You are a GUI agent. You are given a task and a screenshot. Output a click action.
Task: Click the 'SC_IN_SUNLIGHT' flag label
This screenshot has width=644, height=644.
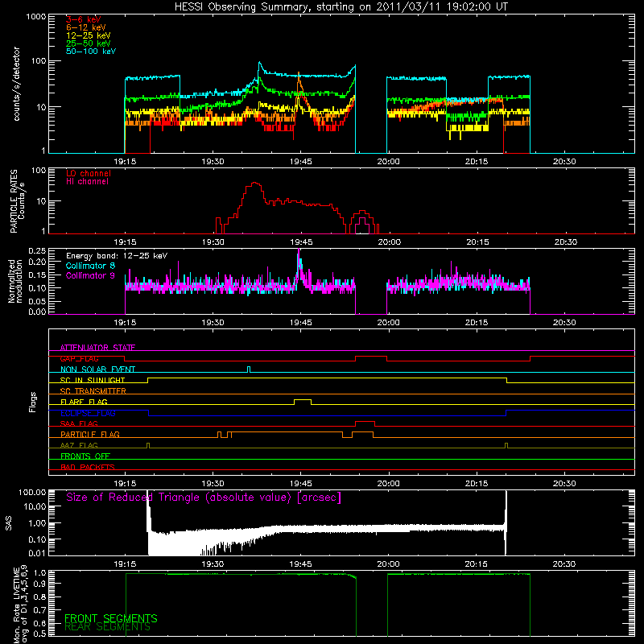coord(93,380)
